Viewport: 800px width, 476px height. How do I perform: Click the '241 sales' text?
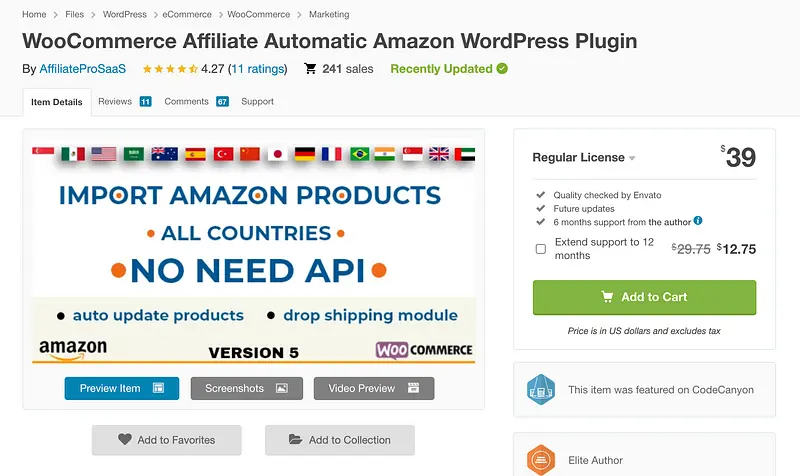[347, 69]
